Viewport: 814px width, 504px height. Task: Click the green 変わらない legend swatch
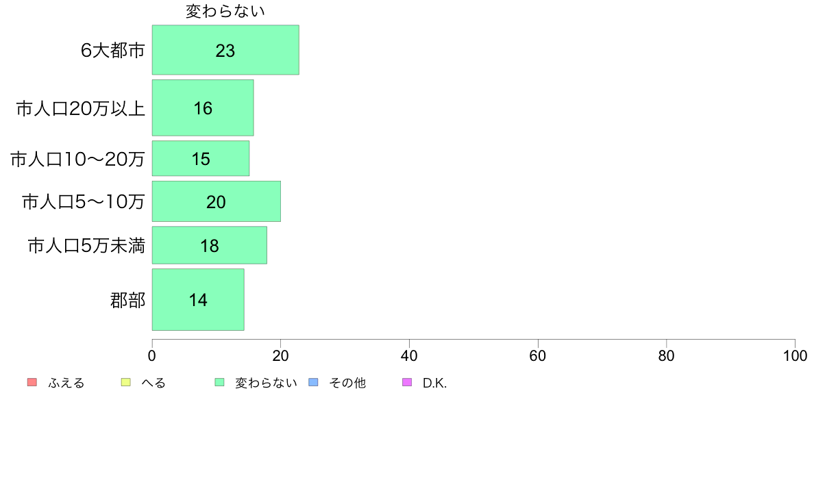[219, 382]
